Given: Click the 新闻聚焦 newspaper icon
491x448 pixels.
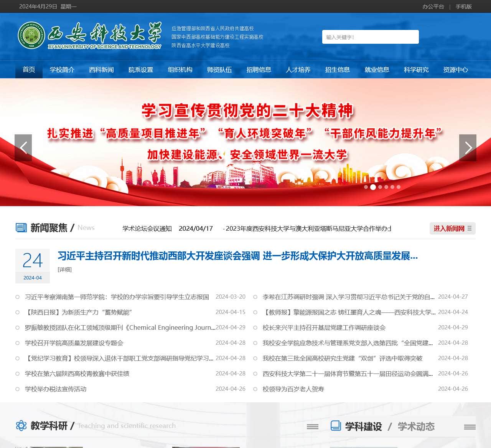Looking at the screenshot, I should coord(21,228).
